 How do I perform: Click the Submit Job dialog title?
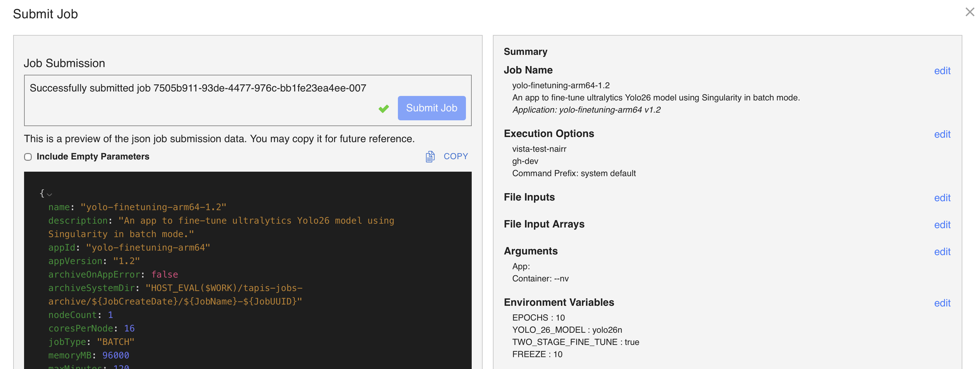[x=45, y=14]
